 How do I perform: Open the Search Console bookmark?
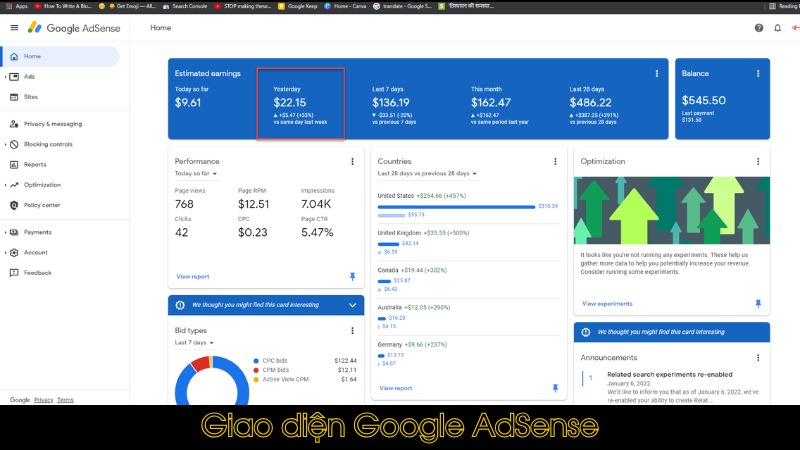tap(185, 6)
